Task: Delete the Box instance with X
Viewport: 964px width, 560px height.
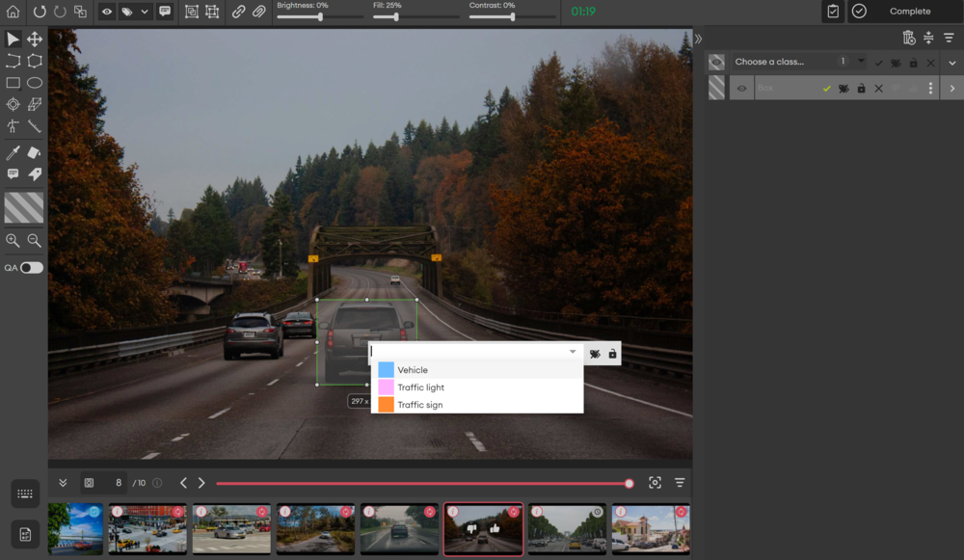Action: (878, 89)
